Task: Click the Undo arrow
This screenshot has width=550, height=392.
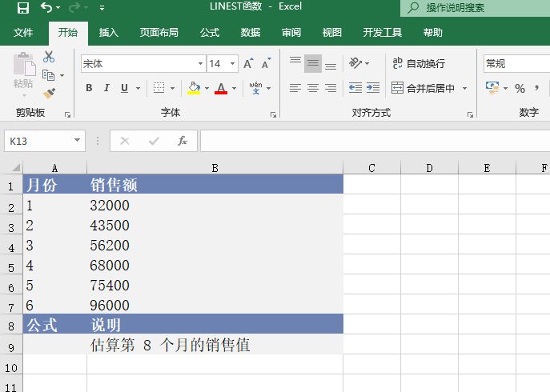Action: click(x=46, y=8)
